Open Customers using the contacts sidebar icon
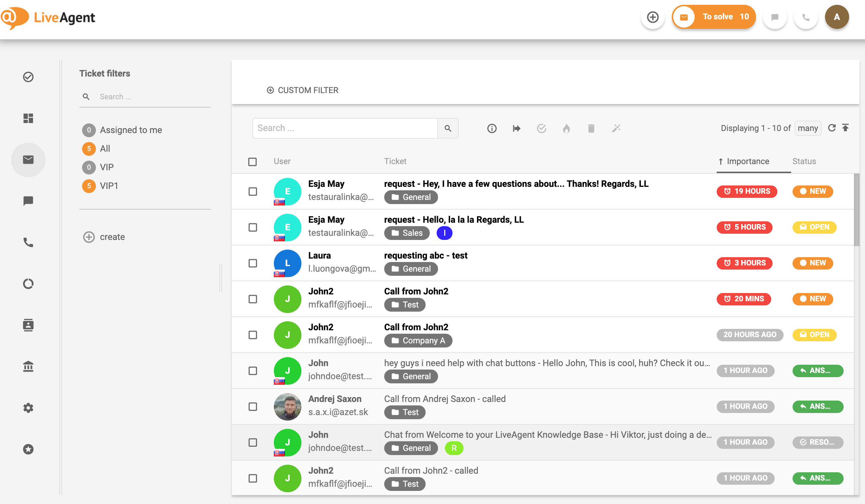 pyautogui.click(x=28, y=325)
